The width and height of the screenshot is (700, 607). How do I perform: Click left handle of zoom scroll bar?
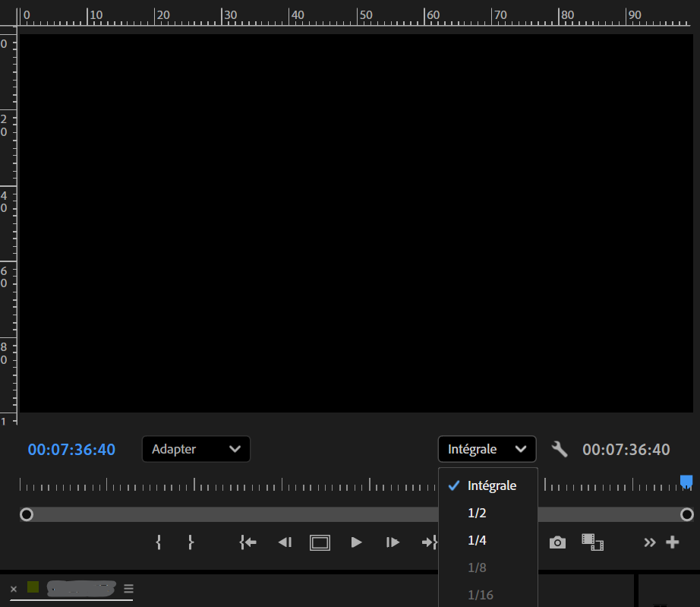(x=27, y=514)
